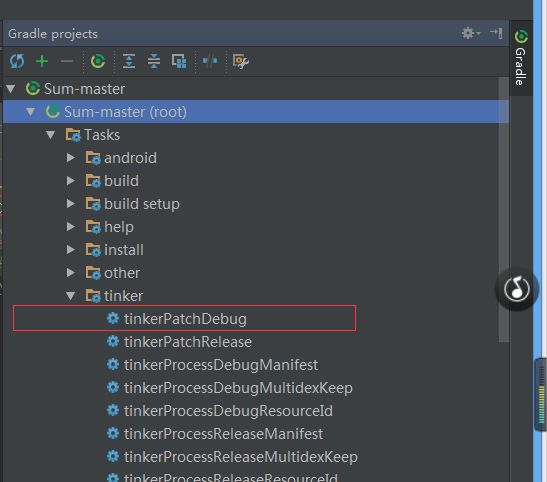The width and height of the screenshot is (547, 482).
Task: Expand the other task group
Action: click(x=71, y=273)
